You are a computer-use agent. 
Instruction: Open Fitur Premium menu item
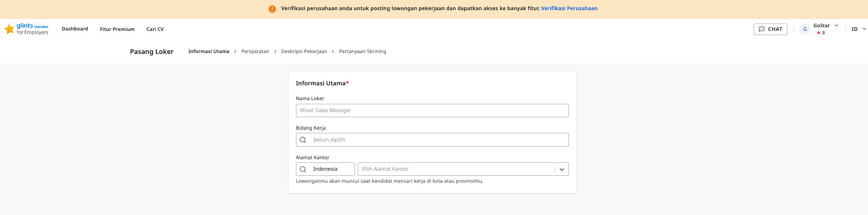click(117, 29)
